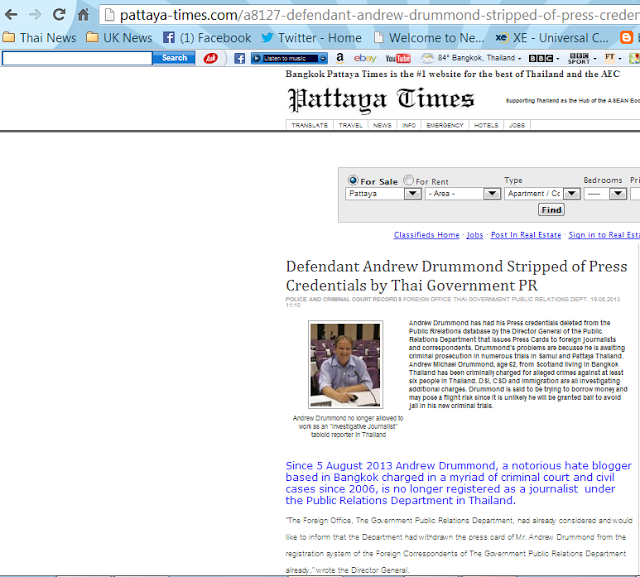Open the BBC Sport toolbar dropdown
640x577 pixels.
click(x=582, y=58)
